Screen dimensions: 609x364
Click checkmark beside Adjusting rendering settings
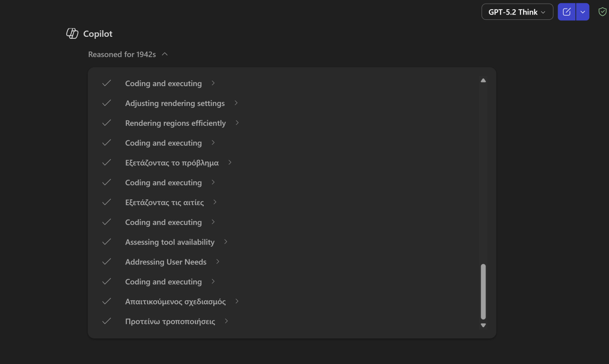coord(106,103)
